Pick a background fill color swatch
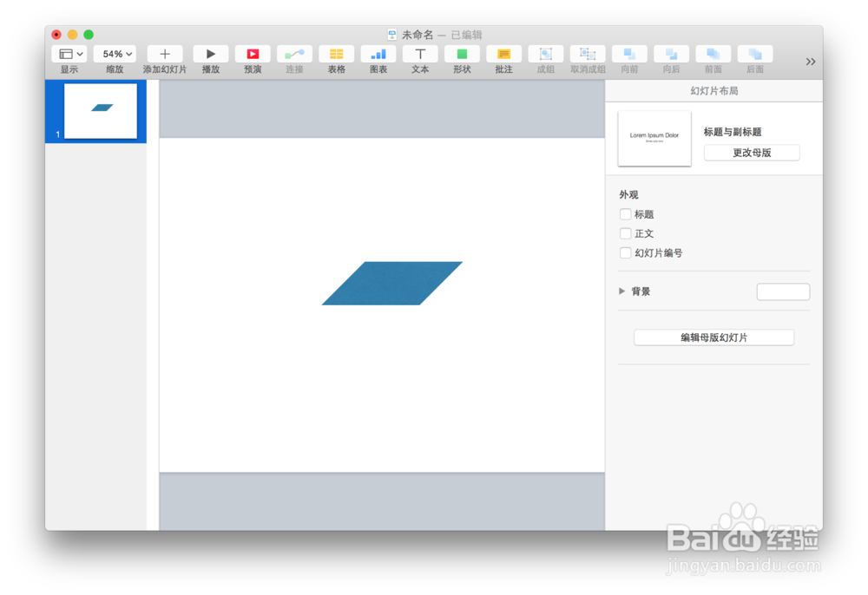Viewport: 868px width, 595px height. click(783, 291)
